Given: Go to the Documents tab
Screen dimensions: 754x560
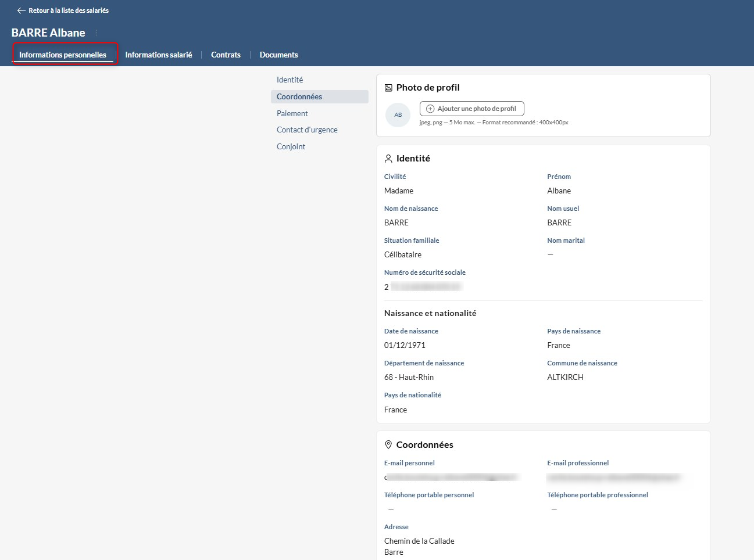Looking at the screenshot, I should pyautogui.click(x=278, y=55).
